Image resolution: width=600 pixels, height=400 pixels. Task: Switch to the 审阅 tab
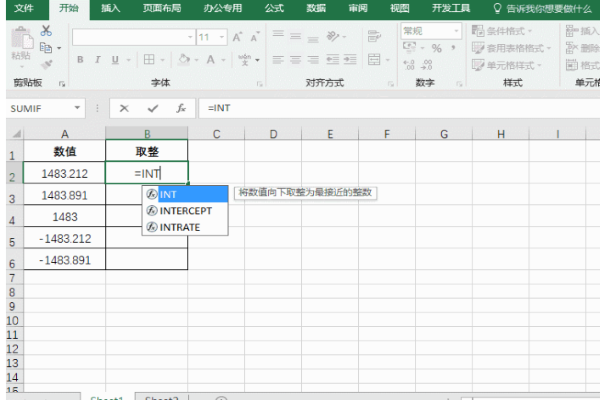click(358, 8)
